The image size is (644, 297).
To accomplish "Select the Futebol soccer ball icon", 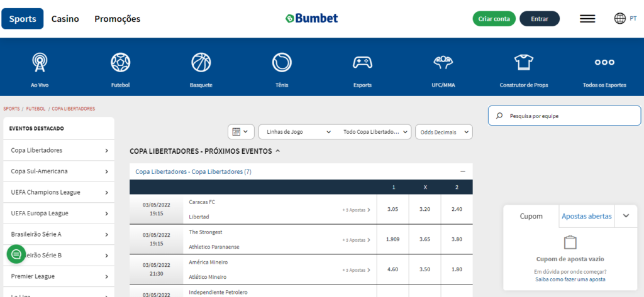I will [120, 63].
